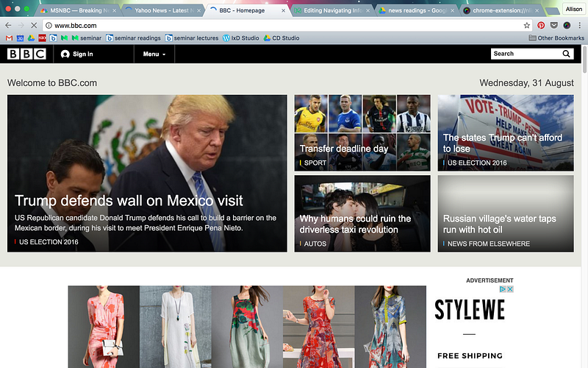Open the unlabeled Medium bookmark icon
Screen dimensions: 588x368
coord(64,38)
